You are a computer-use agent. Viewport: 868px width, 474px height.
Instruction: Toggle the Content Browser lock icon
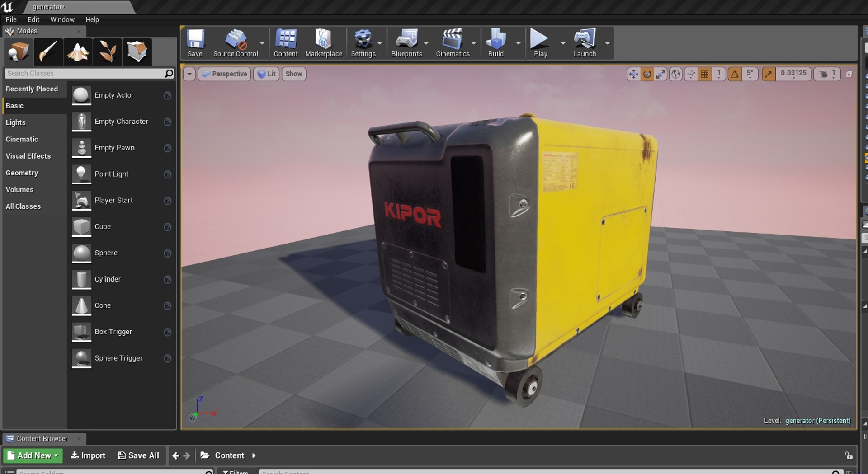click(x=849, y=455)
